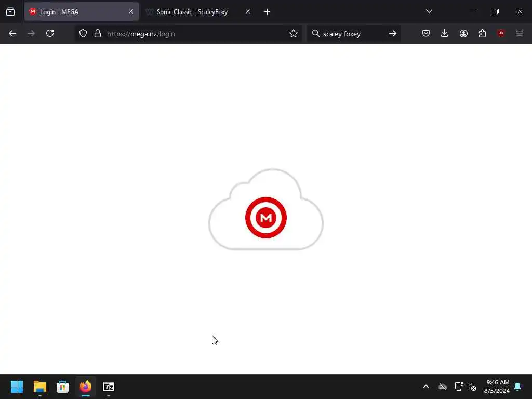Close the Sonic Classic - ScaleyFoxy tab
The image size is (532, 399).
(248, 11)
